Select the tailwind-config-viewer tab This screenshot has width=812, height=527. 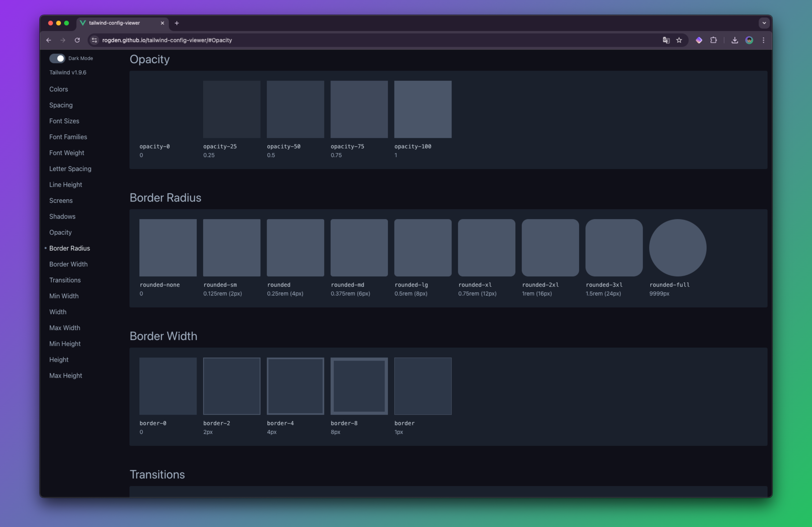click(122, 23)
